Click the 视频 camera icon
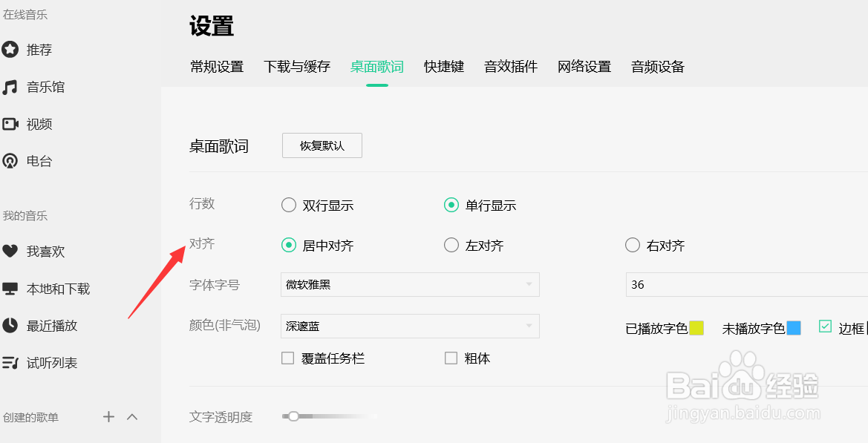868x443 pixels. tap(10, 124)
